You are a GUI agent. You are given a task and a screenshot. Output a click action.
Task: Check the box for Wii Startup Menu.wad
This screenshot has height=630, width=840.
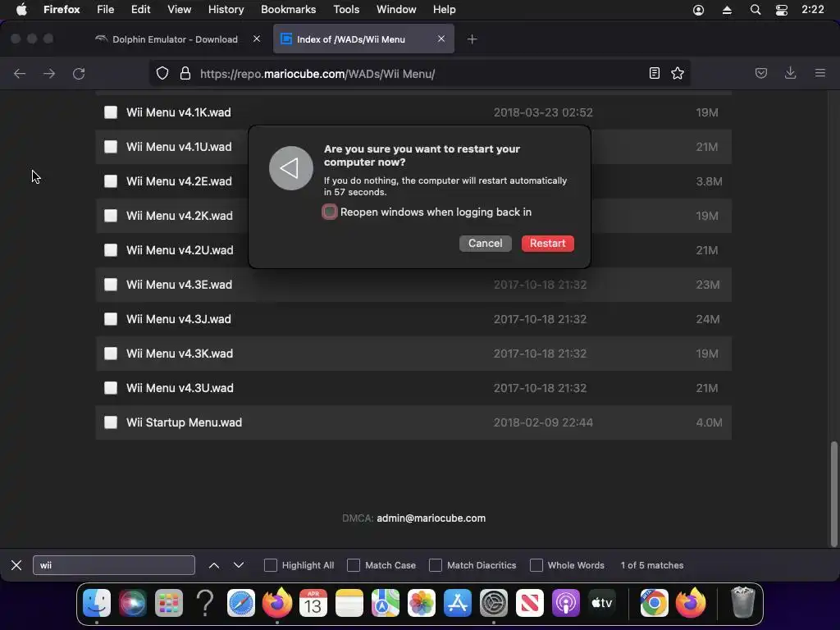pos(111,422)
